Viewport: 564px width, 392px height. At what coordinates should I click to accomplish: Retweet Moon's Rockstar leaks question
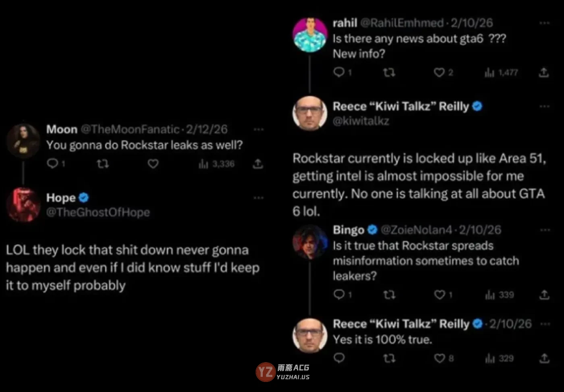[x=103, y=164]
